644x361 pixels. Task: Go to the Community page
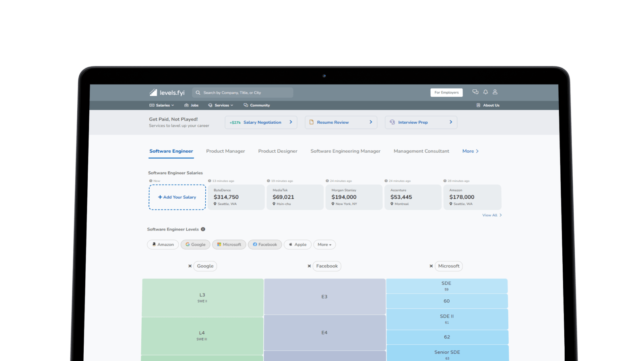point(257,105)
